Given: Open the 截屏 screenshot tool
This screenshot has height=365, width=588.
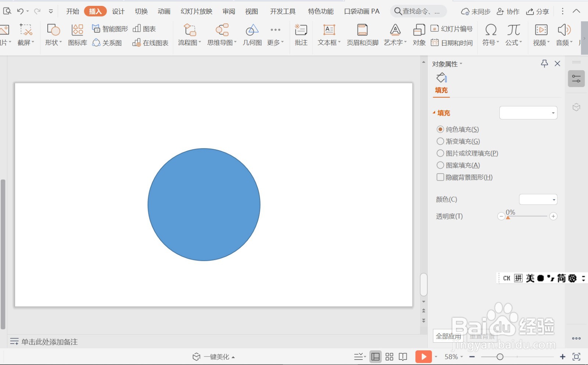Looking at the screenshot, I should pyautogui.click(x=26, y=35).
